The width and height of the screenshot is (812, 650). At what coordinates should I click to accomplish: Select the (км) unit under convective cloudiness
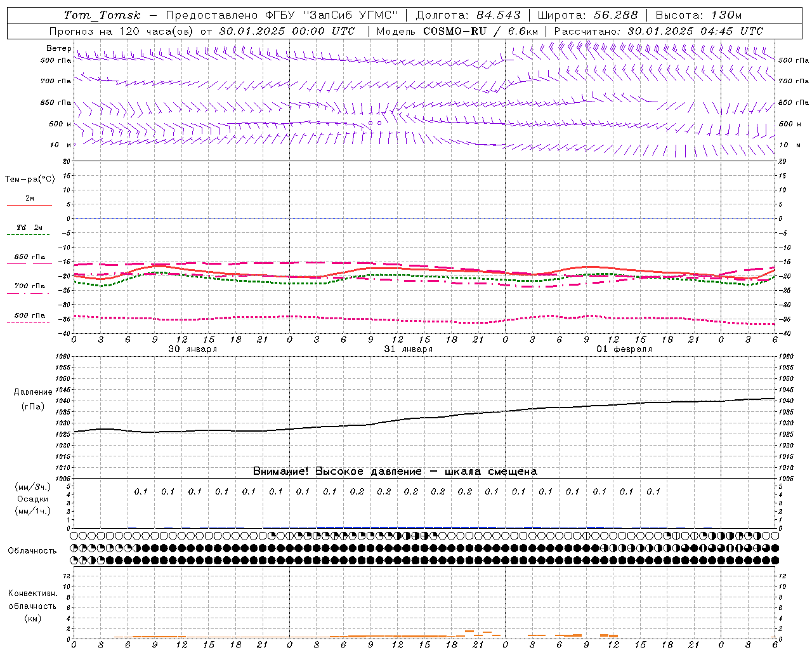tap(32, 619)
